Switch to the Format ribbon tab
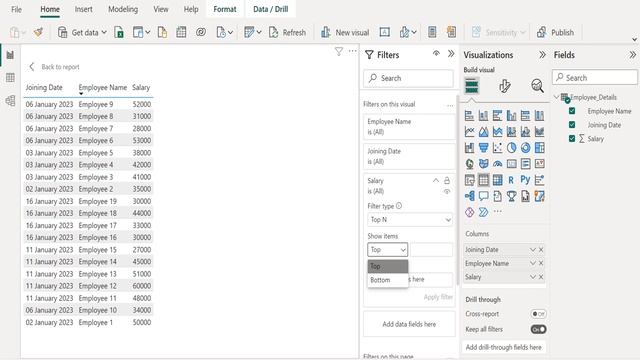 coord(224,9)
